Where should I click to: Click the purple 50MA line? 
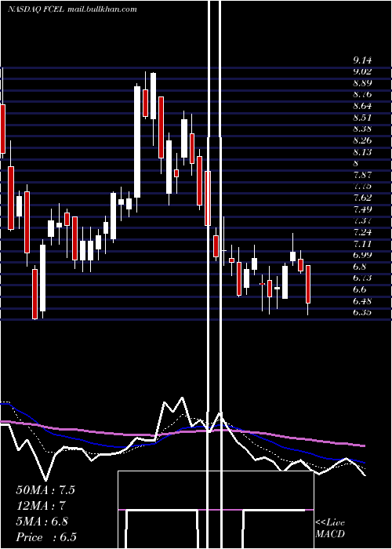(182, 434)
